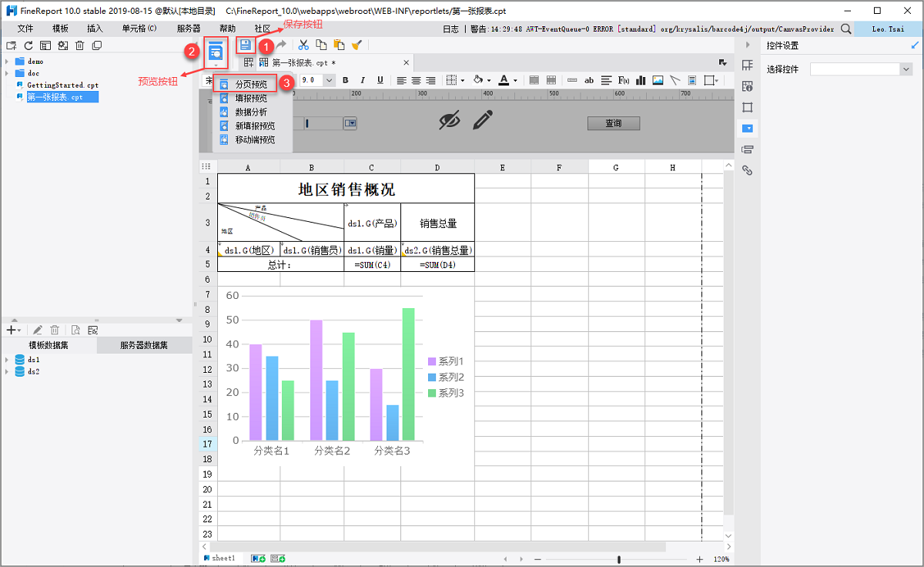This screenshot has height=567, width=924.
Task: Open the 插入 menu
Action: tap(95, 29)
